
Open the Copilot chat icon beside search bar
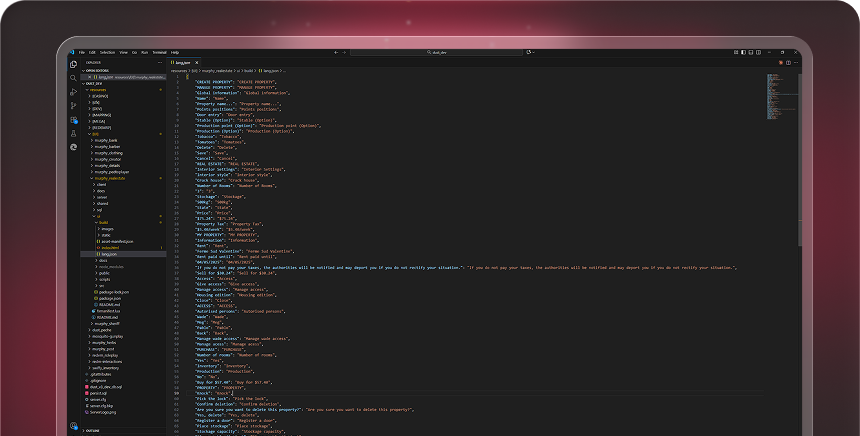(529, 52)
